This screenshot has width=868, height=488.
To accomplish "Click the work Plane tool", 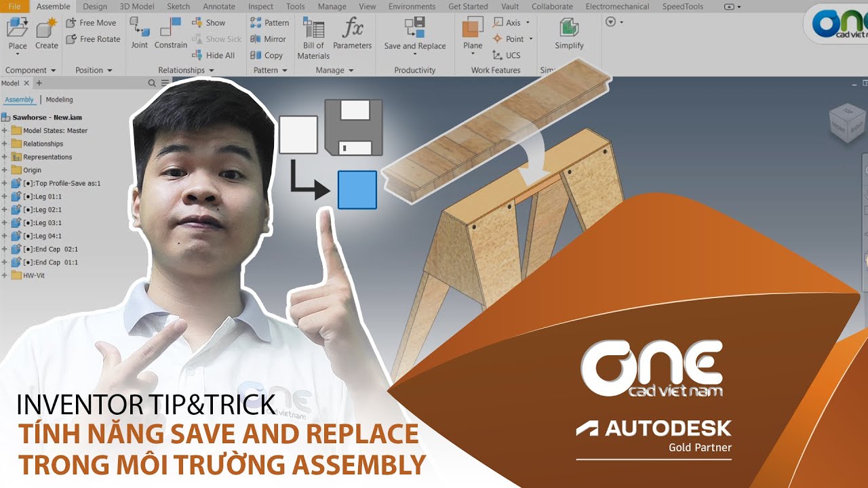I will [473, 34].
